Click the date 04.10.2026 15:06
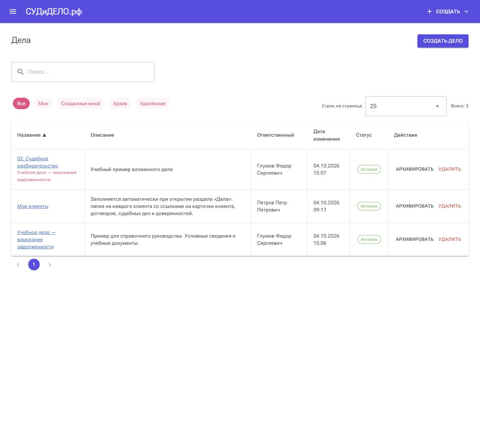Viewport: 480px width, 448px height. click(x=326, y=239)
